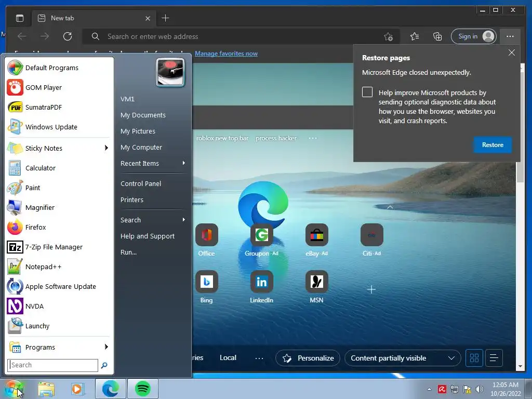
Task: Click the Restore button
Action: [x=493, y=145]
